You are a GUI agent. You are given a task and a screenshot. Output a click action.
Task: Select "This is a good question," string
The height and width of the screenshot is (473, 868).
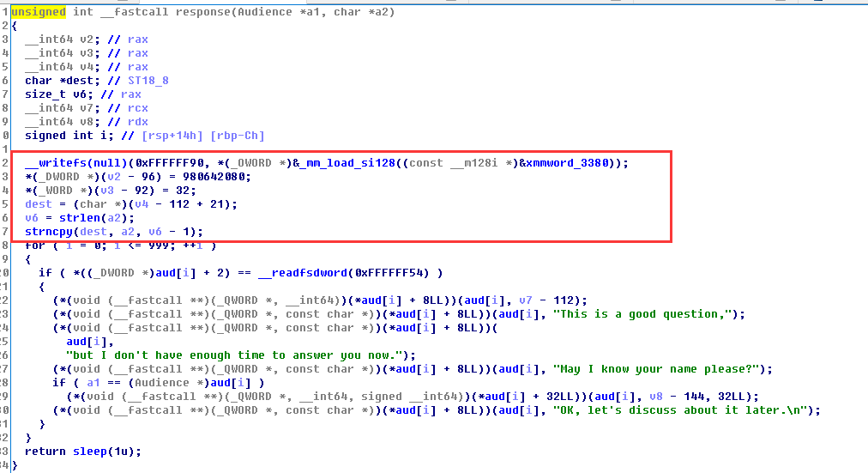pos(648,314)
